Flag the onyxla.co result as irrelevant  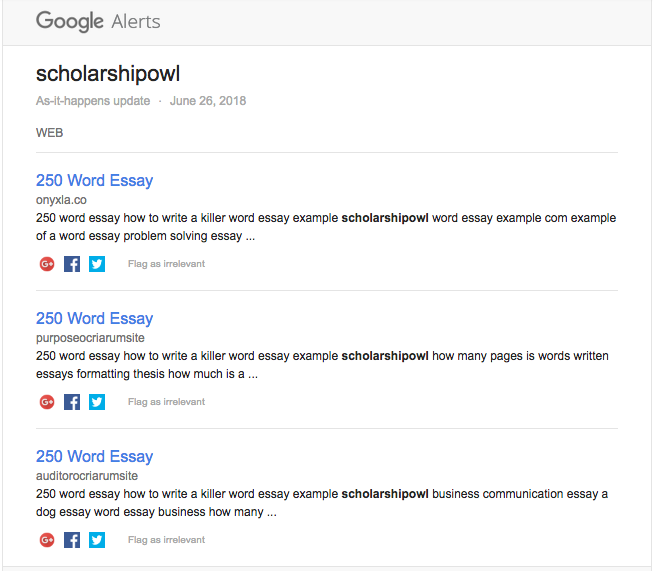[166, 264]
